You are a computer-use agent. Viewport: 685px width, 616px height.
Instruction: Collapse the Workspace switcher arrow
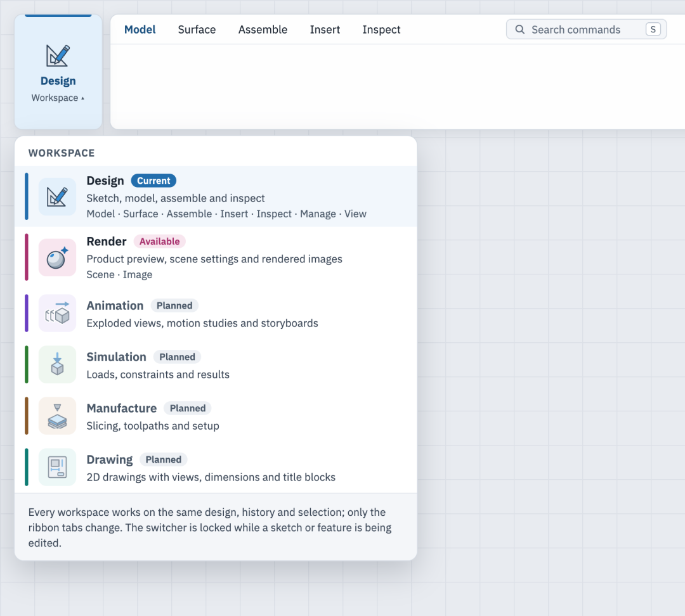pos(82,98)
